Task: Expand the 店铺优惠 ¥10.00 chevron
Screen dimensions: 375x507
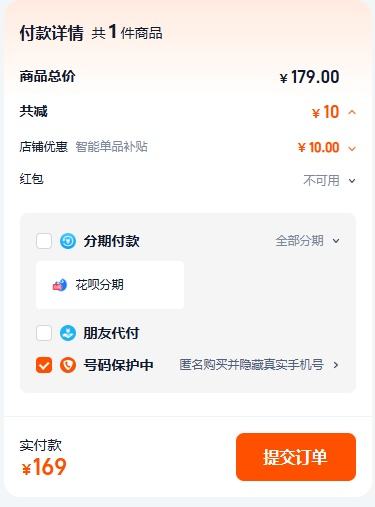Action: click(x=352, y=148)
